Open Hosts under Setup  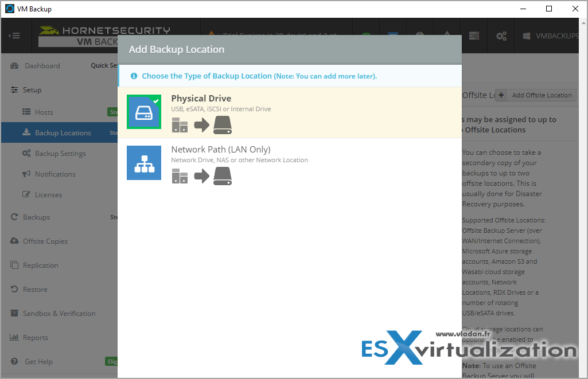click(x=44, y=112)
